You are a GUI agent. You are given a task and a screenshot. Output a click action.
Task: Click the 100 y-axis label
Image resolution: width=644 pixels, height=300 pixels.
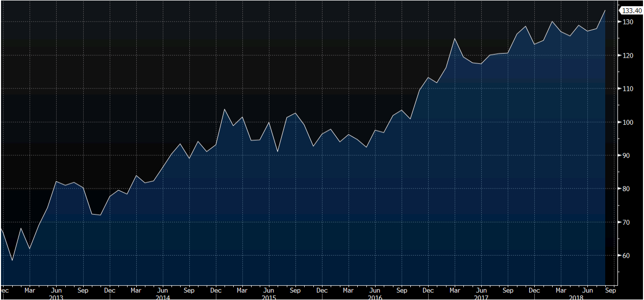(626, 122)
